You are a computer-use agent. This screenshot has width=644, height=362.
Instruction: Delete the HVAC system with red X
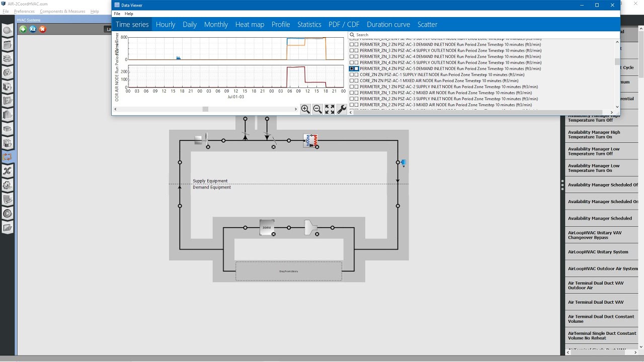pyautogui.click(x=43, y=29)
